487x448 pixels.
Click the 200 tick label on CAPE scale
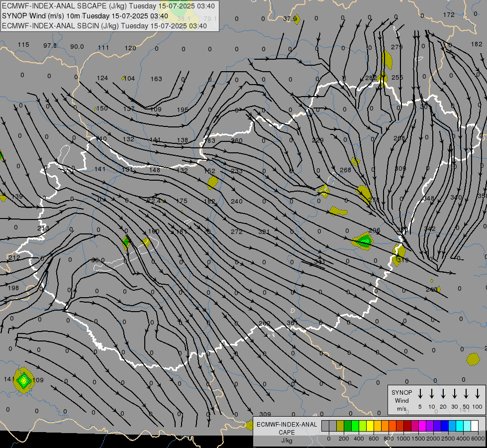[x=344, y=439]
